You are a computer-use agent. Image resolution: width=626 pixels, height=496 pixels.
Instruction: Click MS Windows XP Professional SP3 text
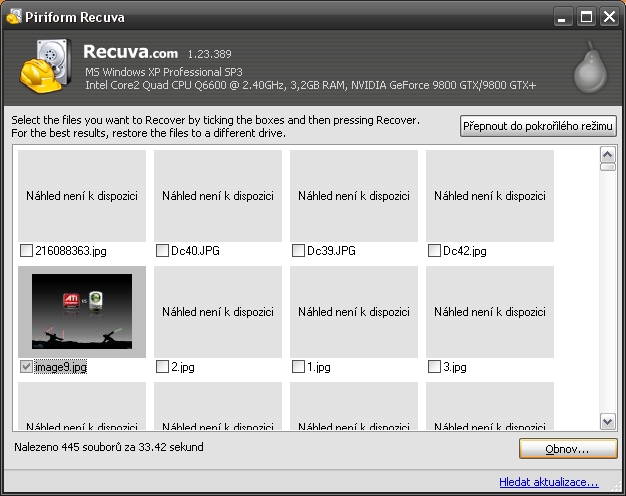click(x=164, y=72)
